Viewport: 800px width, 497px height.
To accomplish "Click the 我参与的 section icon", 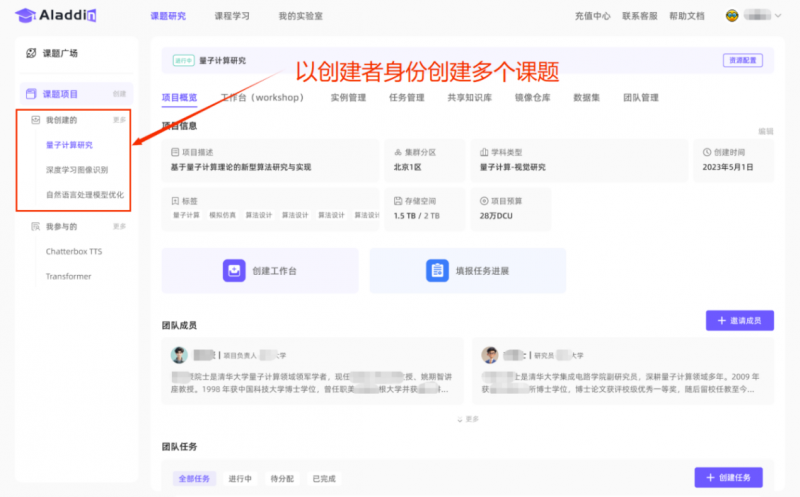I will click(35, 227).
